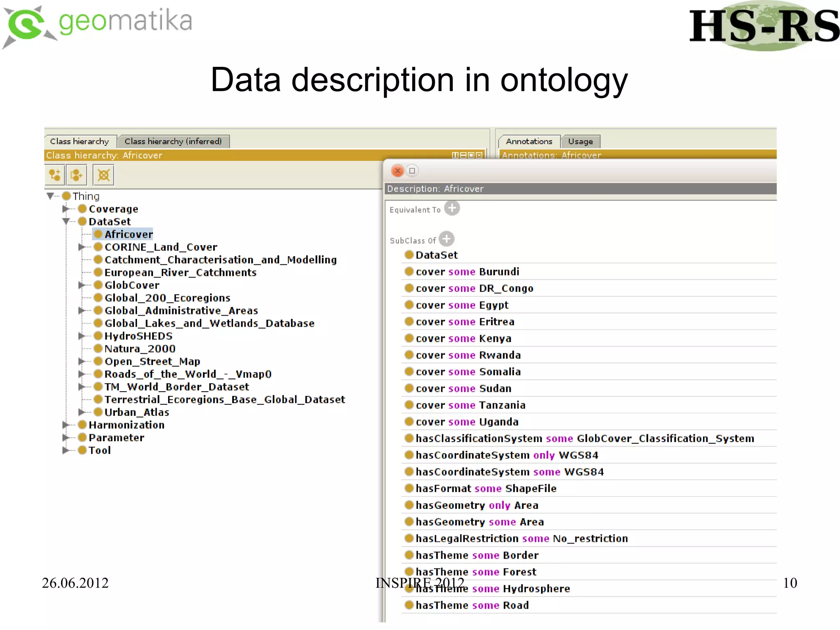Expand the Parameter class node
The width and height of the screenshot is (840, 630).
(66, 438)
